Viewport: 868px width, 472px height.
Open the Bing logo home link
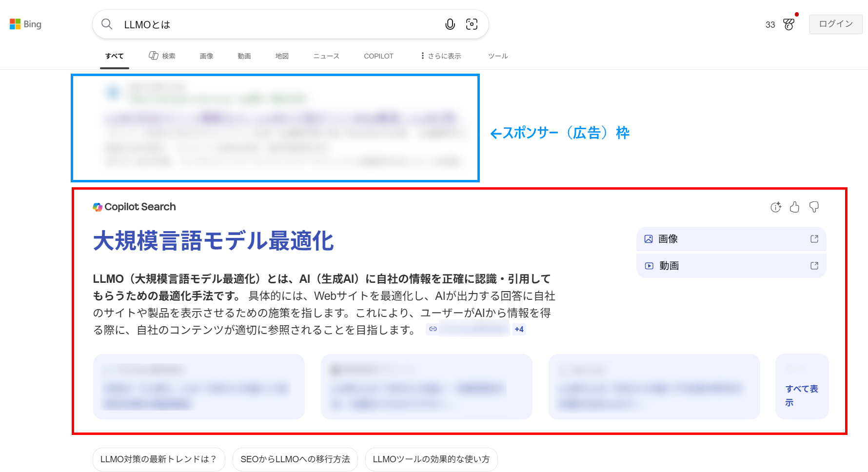click(26, 24)
